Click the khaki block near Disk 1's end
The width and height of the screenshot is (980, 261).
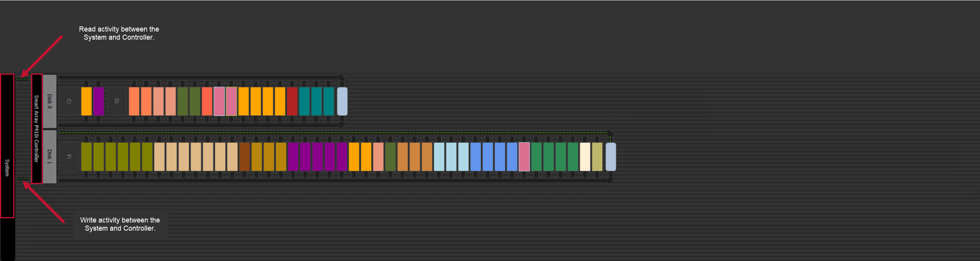(x=597, y=157)
